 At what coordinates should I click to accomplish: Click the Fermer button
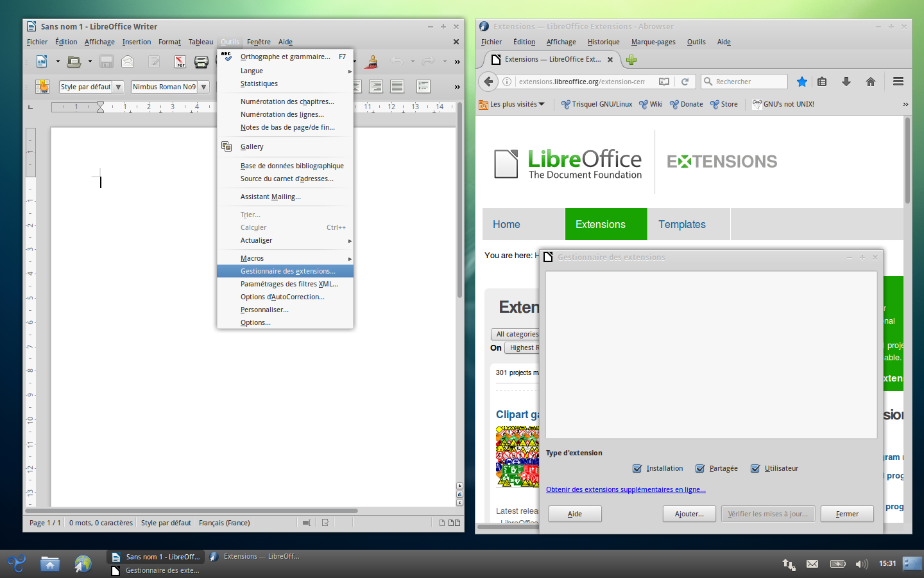point(847,514)
